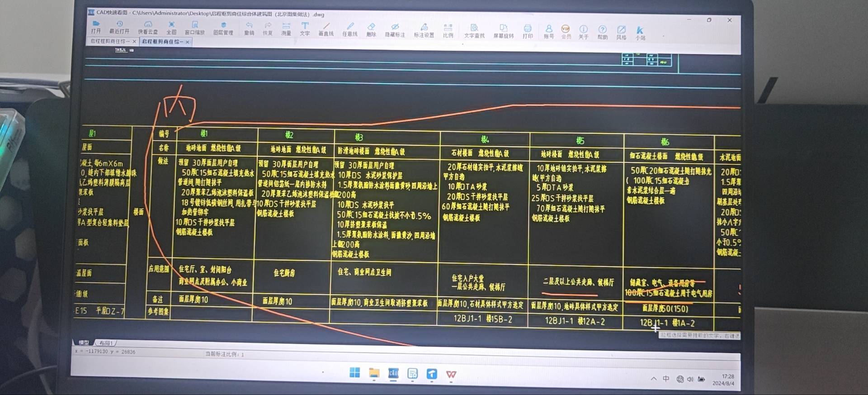Open the 账号 account menu

tap(549, 33)
